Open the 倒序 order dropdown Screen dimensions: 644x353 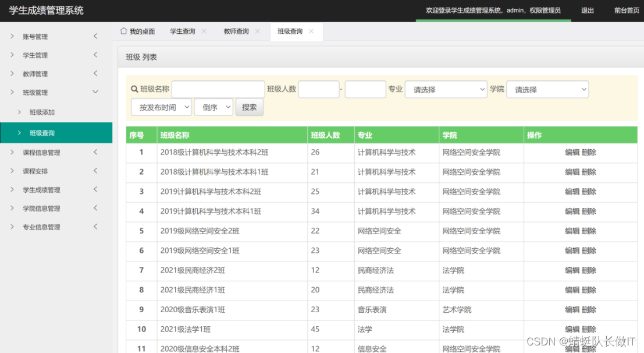coord(214,107)
